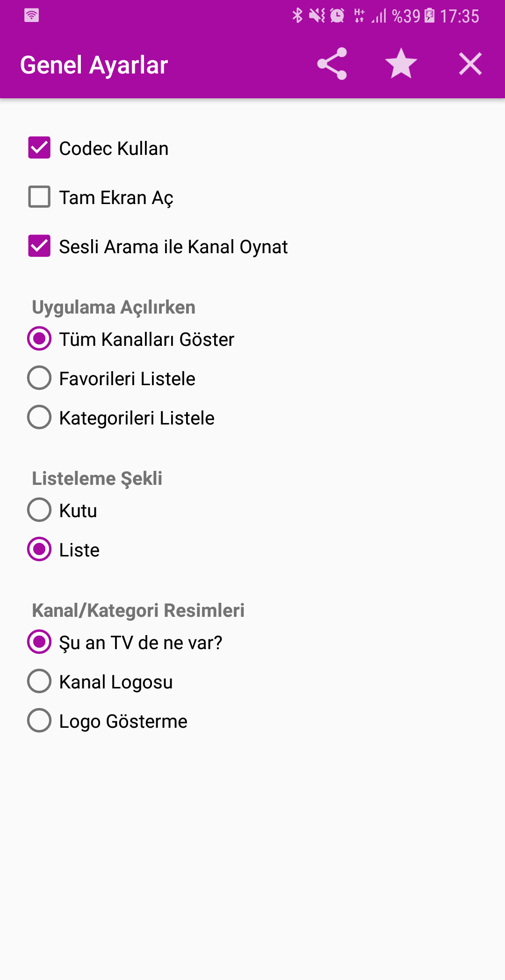Disable Sesli Arama ile Kanal Oynat
This screenshot has height=980, width=505.
pyautogui.click(x=39, y=246)
